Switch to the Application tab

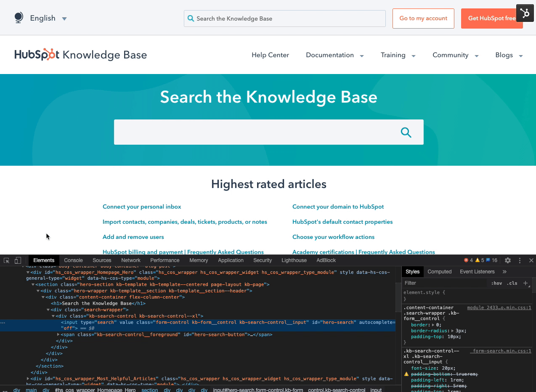pyautogui.click(x=231, y=260)
